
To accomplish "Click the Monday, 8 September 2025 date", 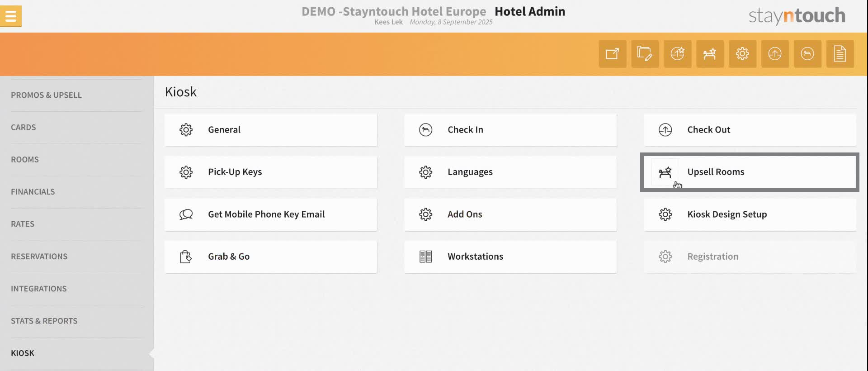I will [451, 22].
